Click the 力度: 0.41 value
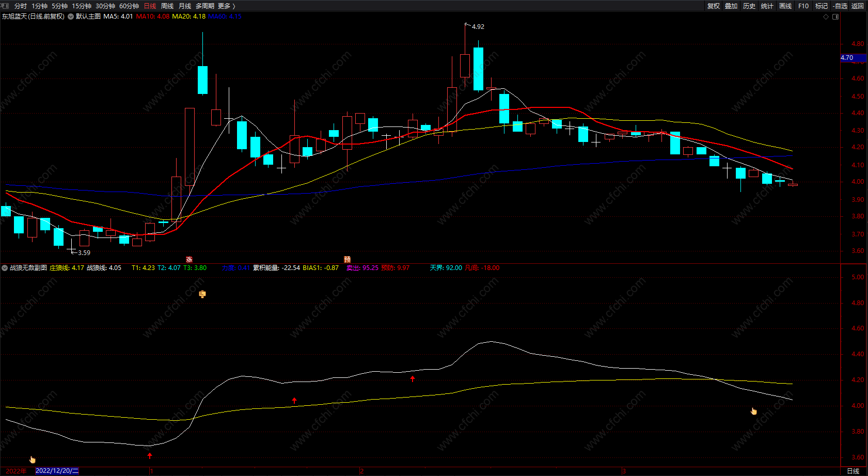The width and height of the screenshot is (868, 476). coord(236,268)
